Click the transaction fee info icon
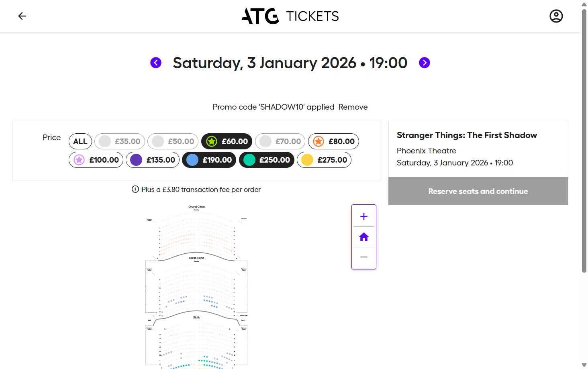The height and width of the screenshot is (369, 588). (135, 189)
